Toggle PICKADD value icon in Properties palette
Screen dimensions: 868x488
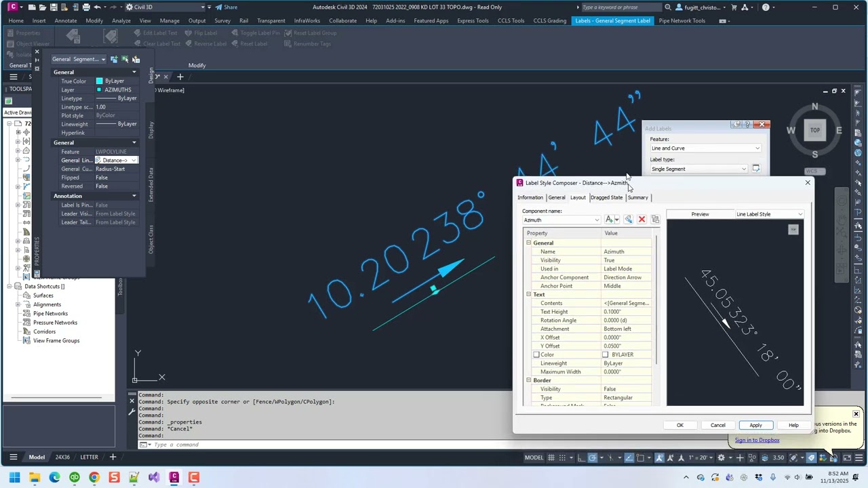(114, 59)
